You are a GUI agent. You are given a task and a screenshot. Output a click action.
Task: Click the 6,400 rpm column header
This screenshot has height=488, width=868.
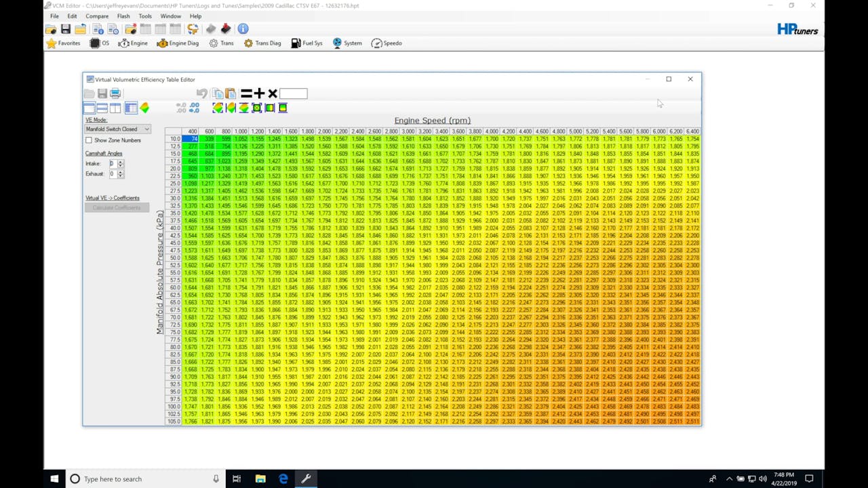(x=692, y=131)
